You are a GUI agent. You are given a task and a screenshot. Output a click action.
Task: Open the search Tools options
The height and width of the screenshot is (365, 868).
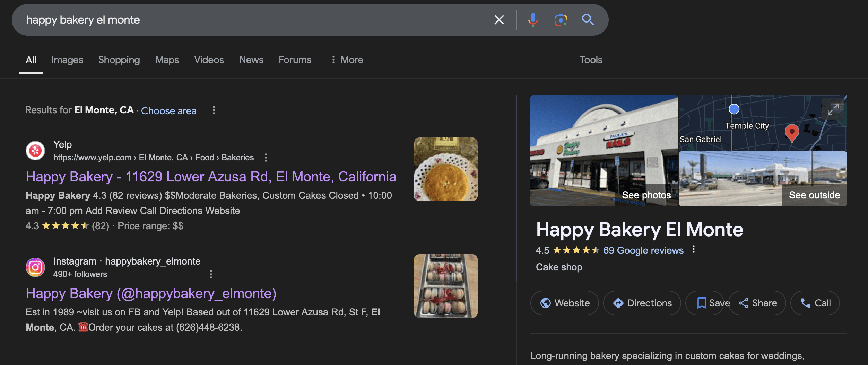pyautogui.click(x=591, y=60)
